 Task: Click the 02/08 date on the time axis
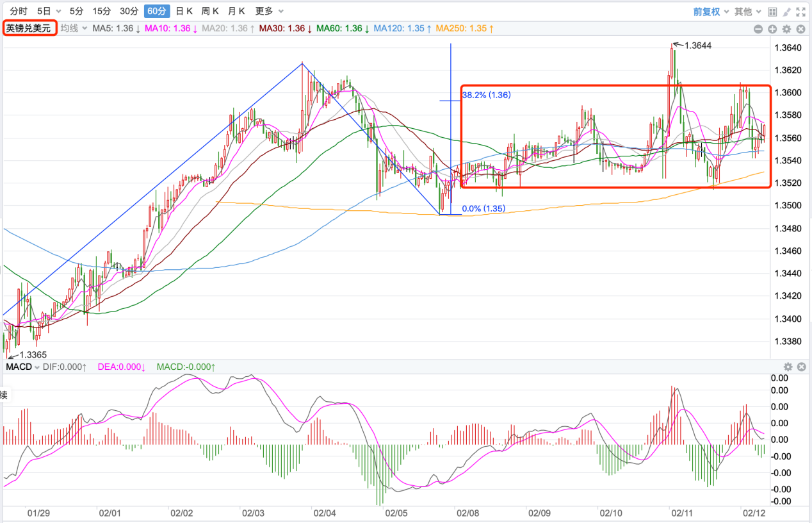467,513
